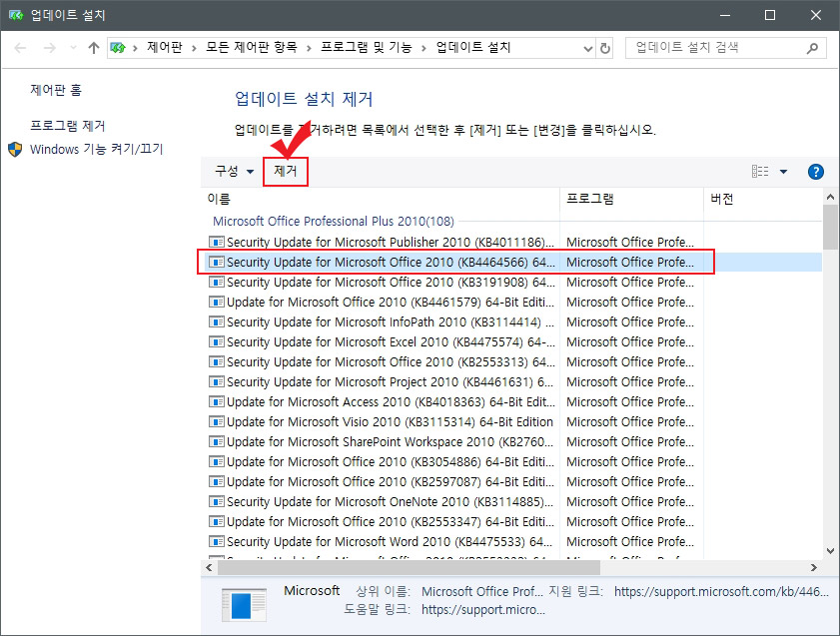Select Office 2010 KB3191908 update icon

pos(217,283)
